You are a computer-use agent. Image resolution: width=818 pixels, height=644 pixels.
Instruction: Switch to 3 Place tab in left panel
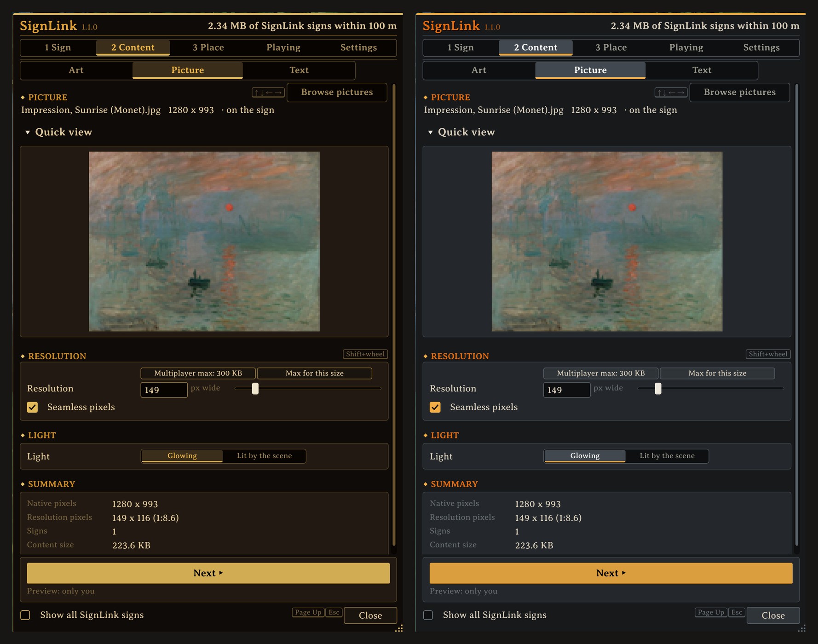pyautogui.click(x=208, y=47)
